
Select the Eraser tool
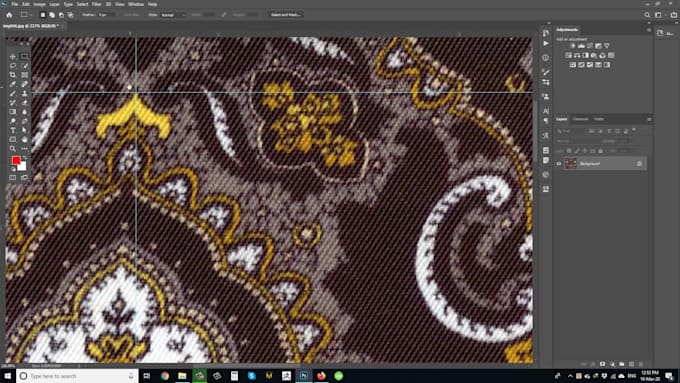[x=25, y=102]
